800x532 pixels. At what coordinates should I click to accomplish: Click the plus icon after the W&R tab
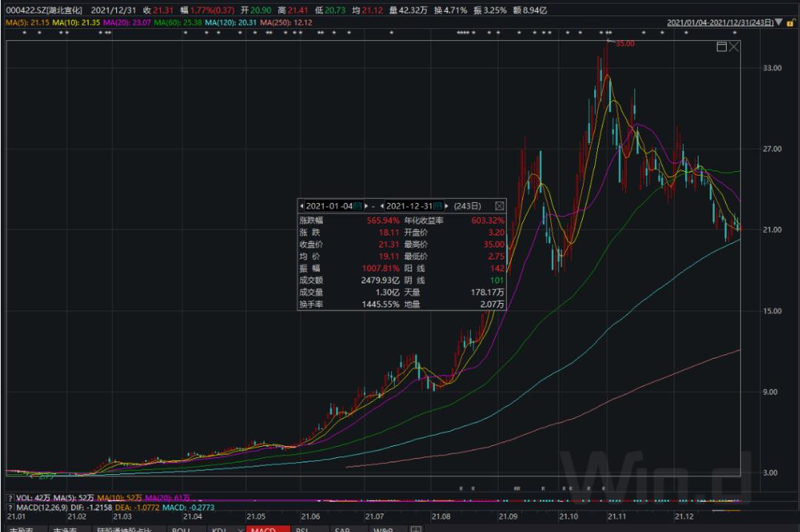coord(416,530)
